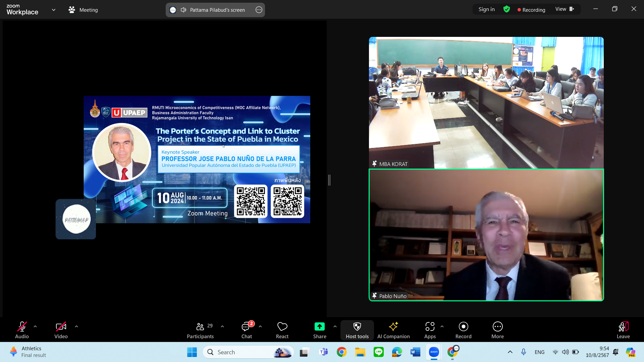The width and height of the screenshot is (644, 362).
Task: Switch the ENG input language
Action: 540,352
